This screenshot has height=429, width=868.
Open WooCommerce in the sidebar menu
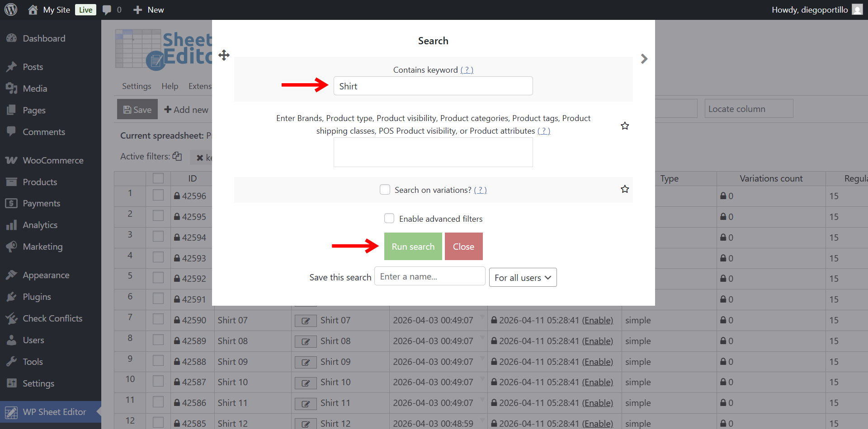[x=53, y=160]
